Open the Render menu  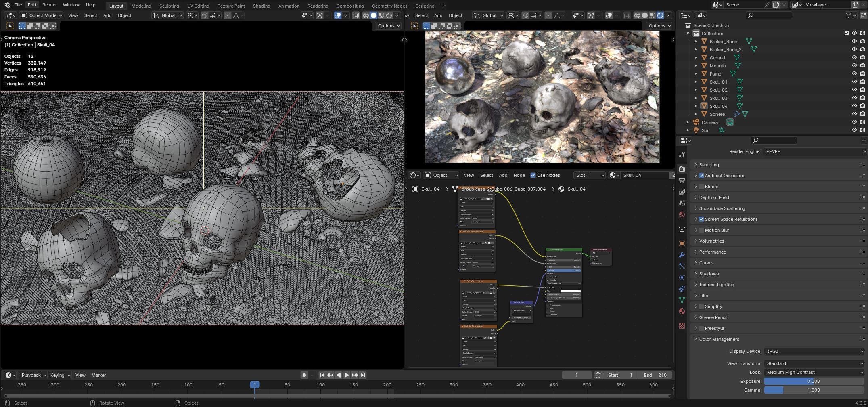point(49,5)
